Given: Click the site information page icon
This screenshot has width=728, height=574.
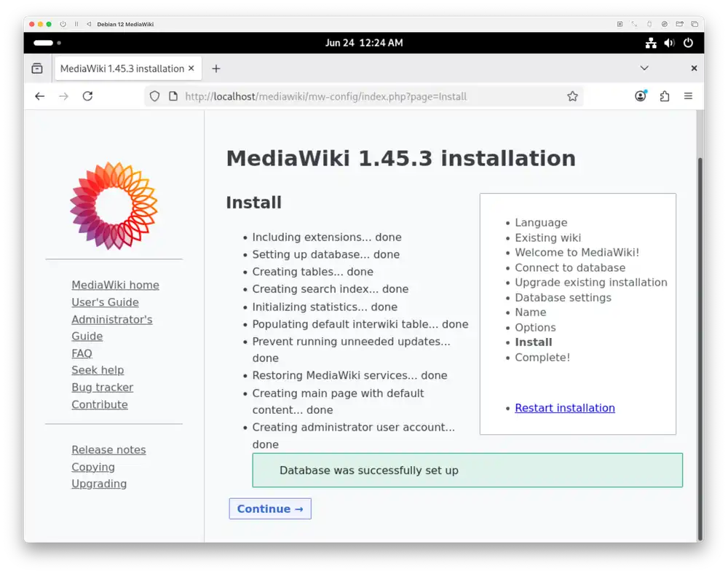Looking at the screenshot, I should point(173,96).
